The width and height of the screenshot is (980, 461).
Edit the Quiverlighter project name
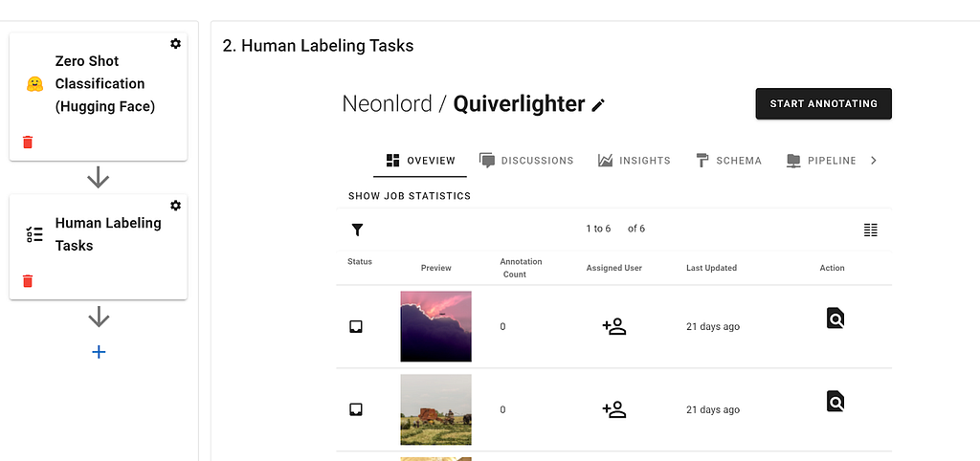click(598, 105)
